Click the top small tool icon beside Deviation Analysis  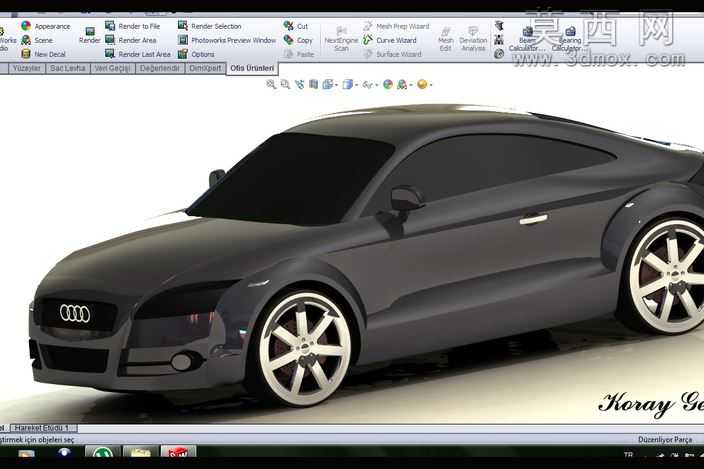tap(499, 26)
